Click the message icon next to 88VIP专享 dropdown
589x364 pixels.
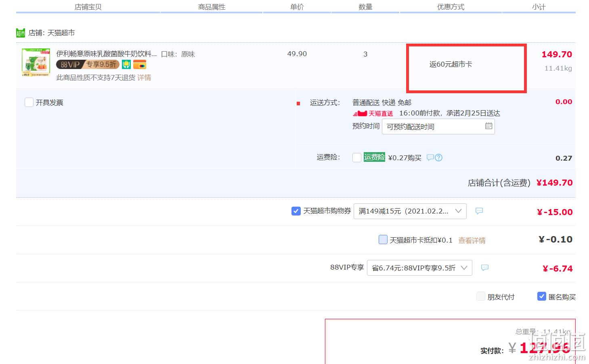coord(485,267)
